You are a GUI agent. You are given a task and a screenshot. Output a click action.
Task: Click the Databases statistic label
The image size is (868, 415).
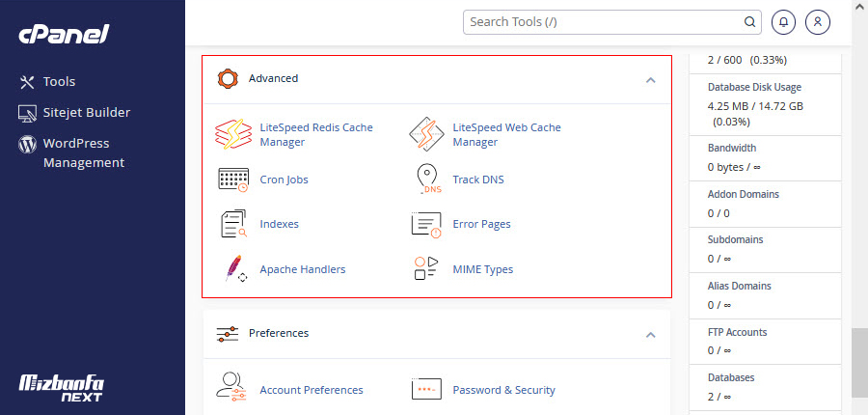[x=731, y=377]
